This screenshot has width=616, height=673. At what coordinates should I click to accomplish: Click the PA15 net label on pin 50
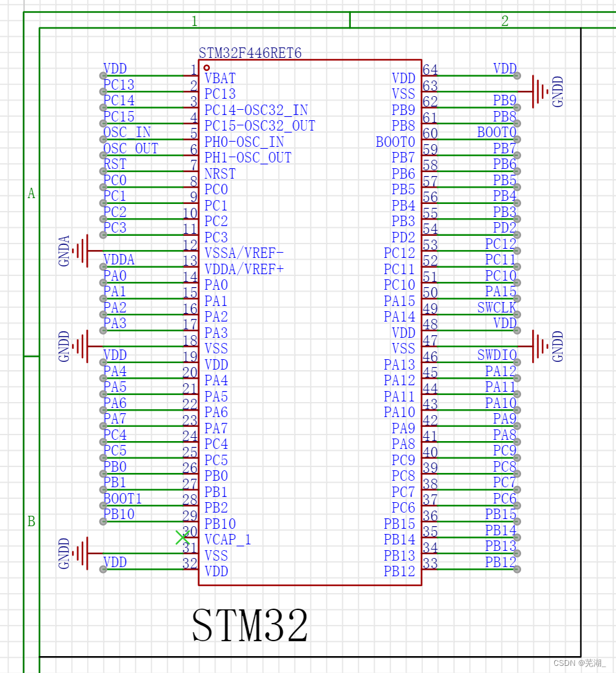(x=500, y=291)
